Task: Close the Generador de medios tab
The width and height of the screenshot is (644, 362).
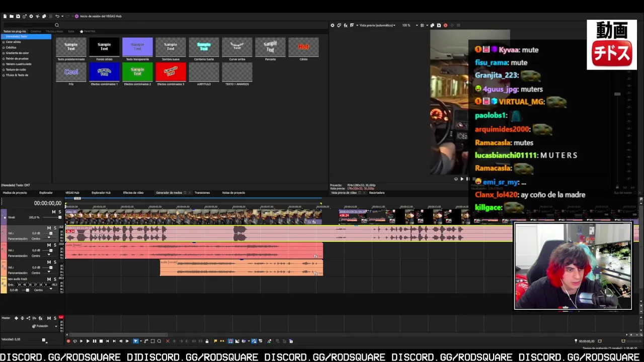Action: coord(190,193)
